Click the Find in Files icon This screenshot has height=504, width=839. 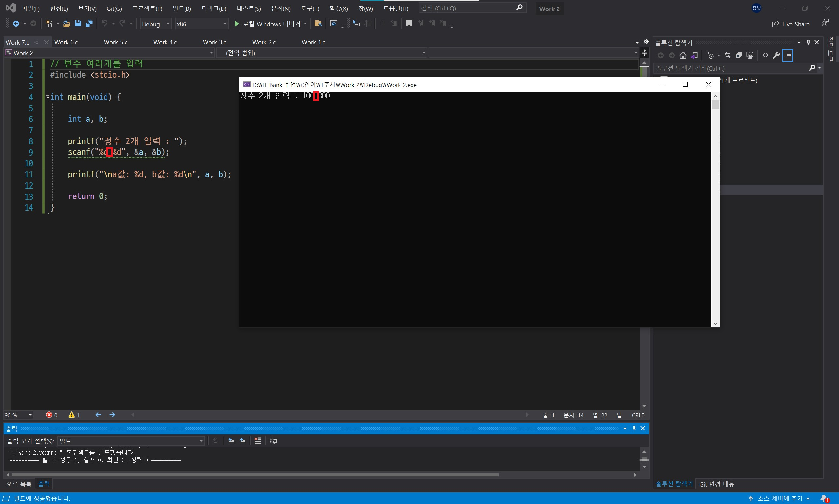click(x=318, y=24)
